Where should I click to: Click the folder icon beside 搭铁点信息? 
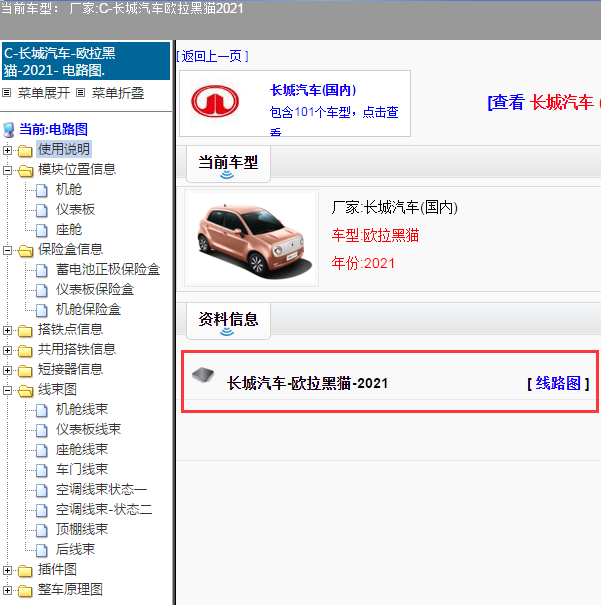pos(25,330)
